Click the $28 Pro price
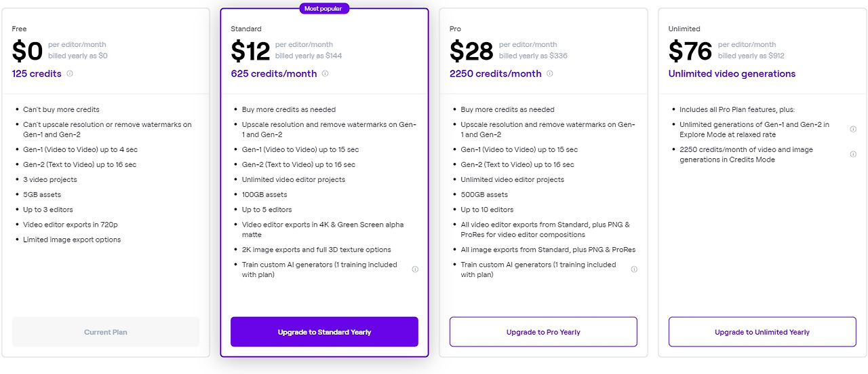 tap(470, 51)
